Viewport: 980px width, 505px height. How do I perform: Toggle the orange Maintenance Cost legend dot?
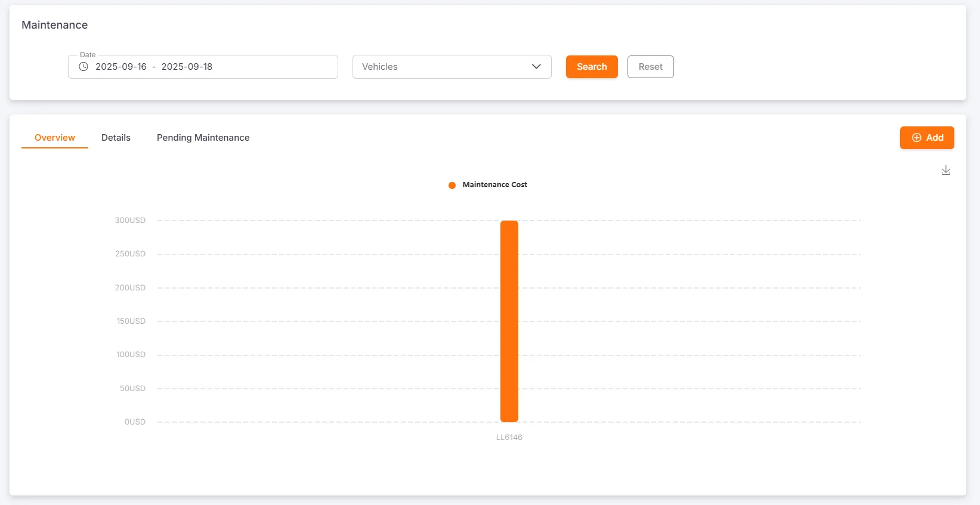coord(452,185)
